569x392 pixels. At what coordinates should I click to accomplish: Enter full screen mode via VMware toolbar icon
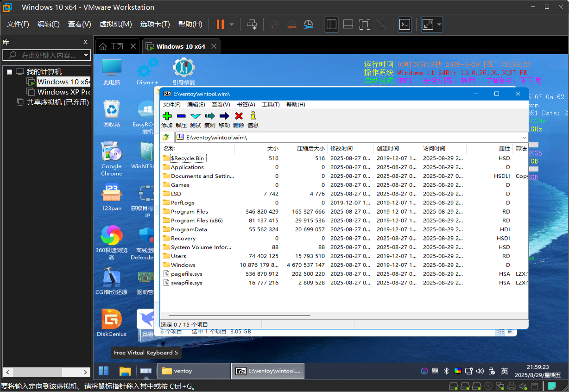pos(365,25)
